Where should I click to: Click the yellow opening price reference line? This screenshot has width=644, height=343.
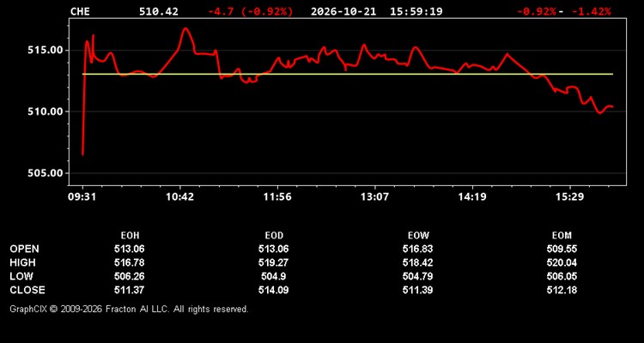pos(348,75)
